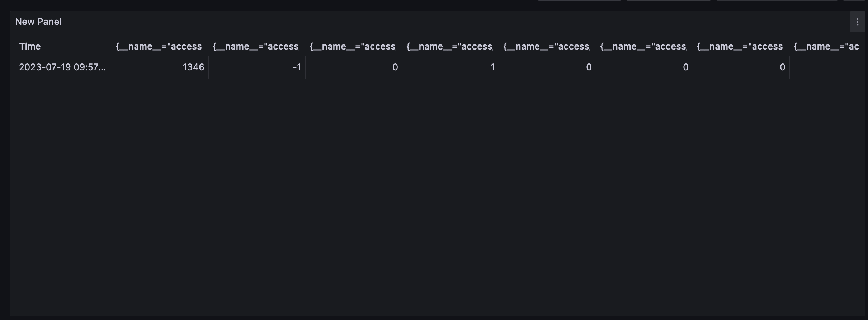Click the panel title New Panel
The image size is (868, 320).
[x=38, y=22]
